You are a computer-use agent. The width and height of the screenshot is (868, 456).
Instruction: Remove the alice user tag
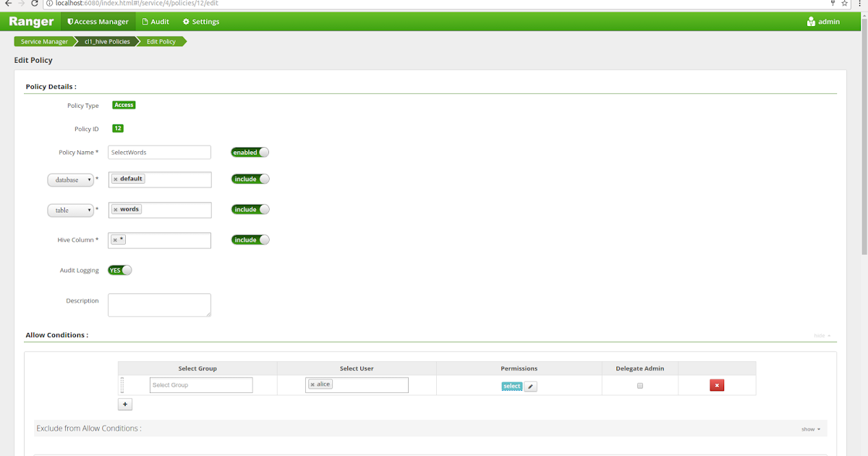[312, 384]
